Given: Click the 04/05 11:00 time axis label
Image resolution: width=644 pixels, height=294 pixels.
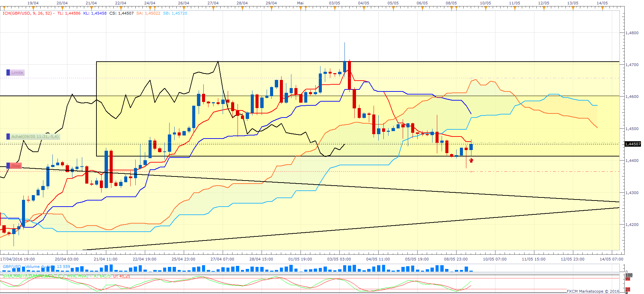Looking at the screenshot, I should click(x=378, y=259).
